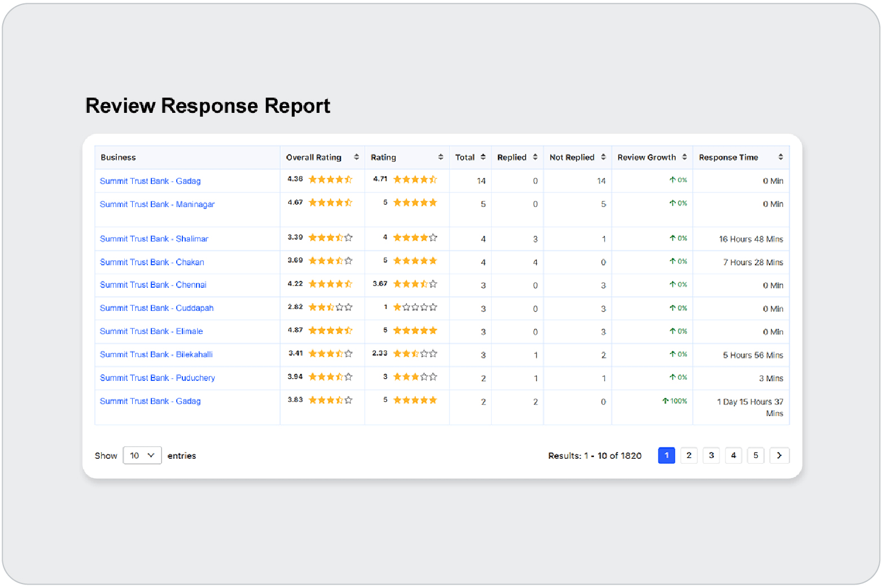Open the Show entries count dropdown
The height and width of the screenshot is (588, 882).
pos(142,455)
